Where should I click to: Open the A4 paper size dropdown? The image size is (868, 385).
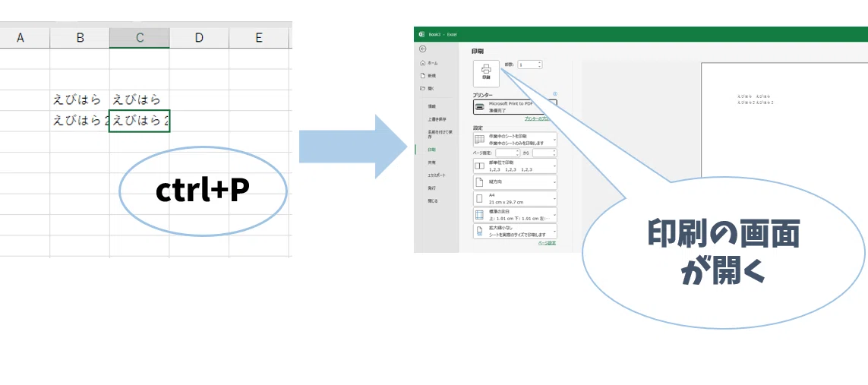pyautogui.click(x=515, y=199)
